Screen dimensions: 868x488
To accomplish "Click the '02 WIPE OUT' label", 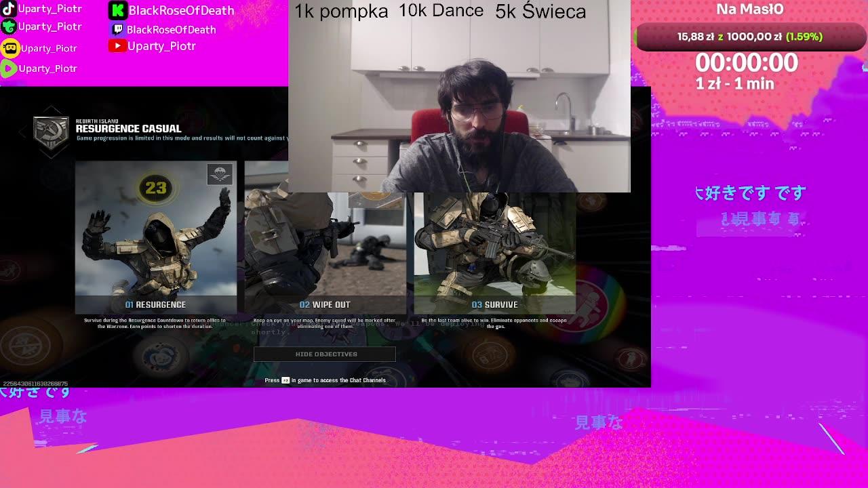I will tap(325, 305).
